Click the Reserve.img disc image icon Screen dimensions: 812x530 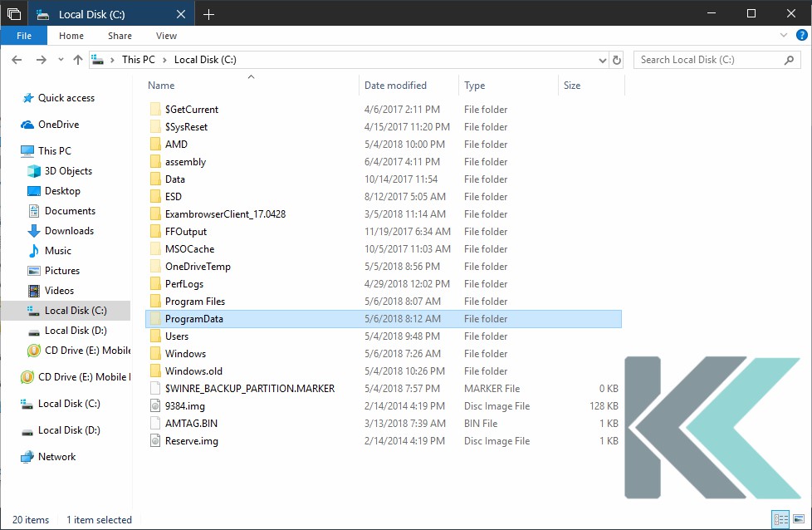pyautogui.click(x=154, y=440)
